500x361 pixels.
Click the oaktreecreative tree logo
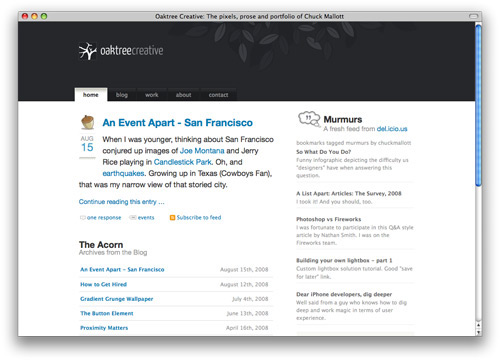pos(88,51)
